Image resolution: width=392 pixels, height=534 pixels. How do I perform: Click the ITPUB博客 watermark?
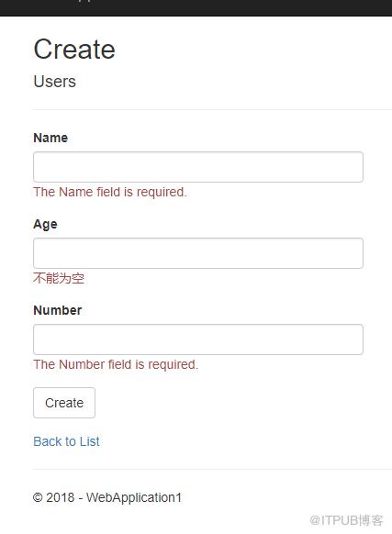tap(346, 520)
